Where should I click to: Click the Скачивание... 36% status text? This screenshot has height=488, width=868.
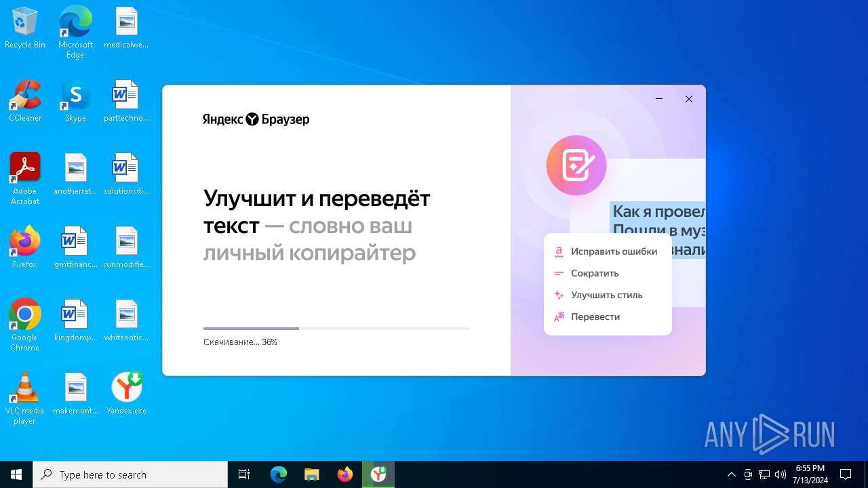[x=240, y=342]
